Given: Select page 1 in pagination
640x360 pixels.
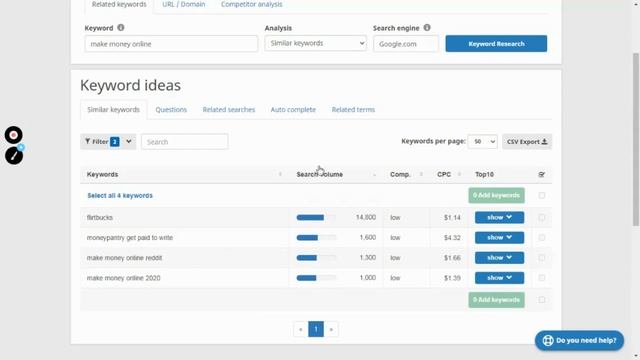Looking at the screenshot, I should point(316,329).
